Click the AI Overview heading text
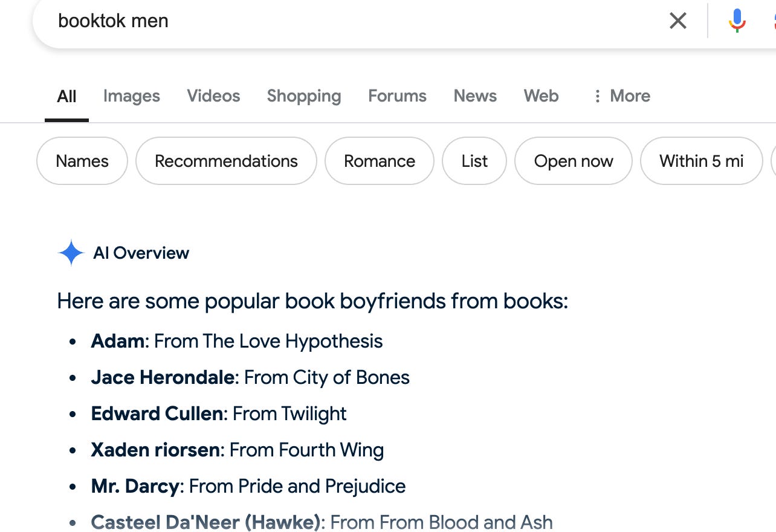 pos(141,253)
